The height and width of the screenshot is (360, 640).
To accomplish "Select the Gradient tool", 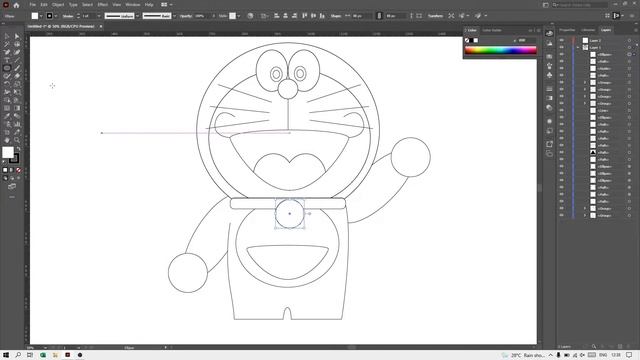I will click(17, 108).
